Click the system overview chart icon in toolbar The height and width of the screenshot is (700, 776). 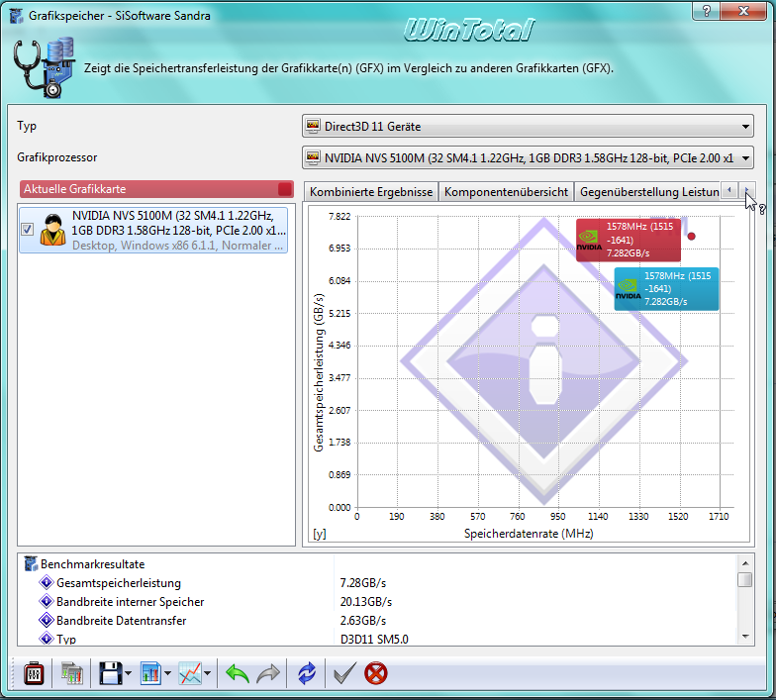tap(72, 673)
